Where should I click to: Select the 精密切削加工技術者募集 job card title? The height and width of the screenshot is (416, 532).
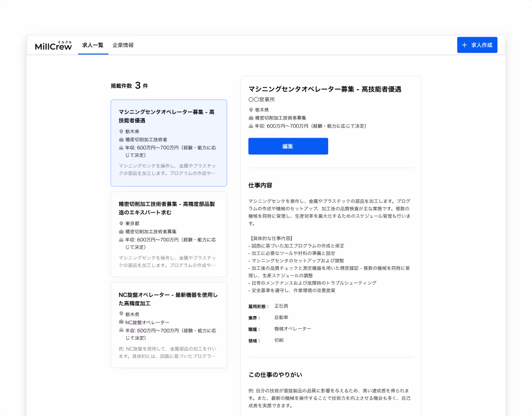167,208
